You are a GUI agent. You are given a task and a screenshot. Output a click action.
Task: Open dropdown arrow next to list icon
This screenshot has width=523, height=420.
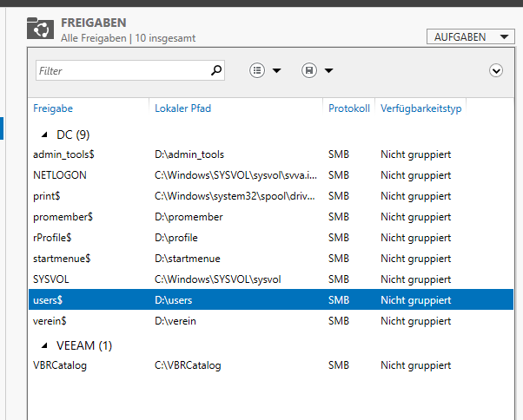[277, 70]
